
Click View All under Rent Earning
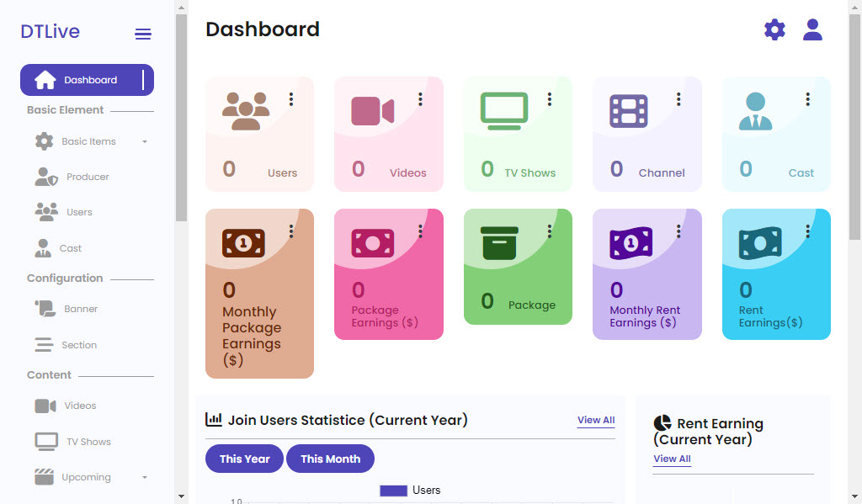(672, 459)
